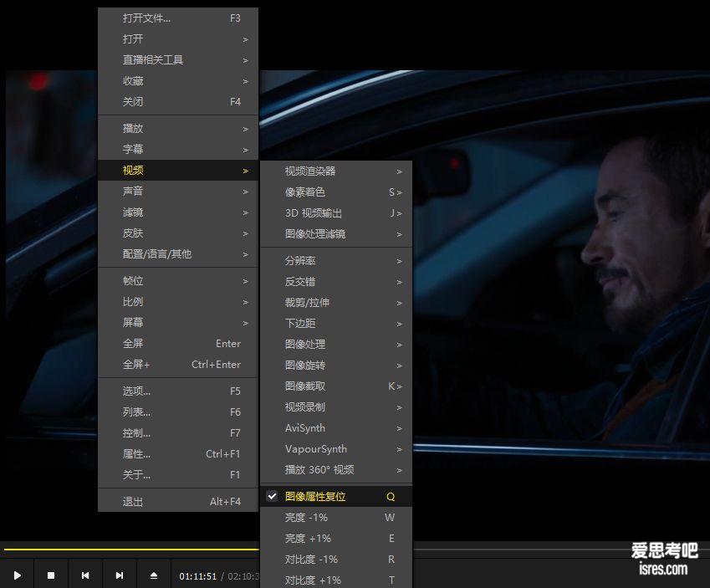Open the 声音 submenu
This screenshot has width=710, height=588.
click(178, 192)
